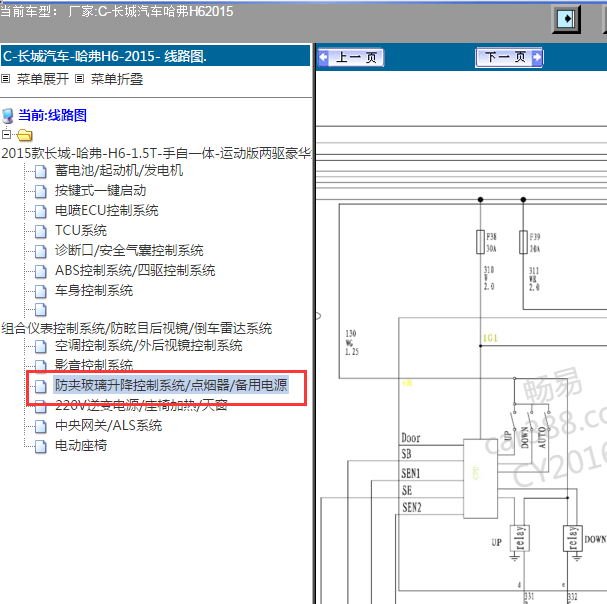Click the 130 WG 1.25 wire label
Viewport: 607px width, 604px height.
pyautogui.click(x=352, y=343)
